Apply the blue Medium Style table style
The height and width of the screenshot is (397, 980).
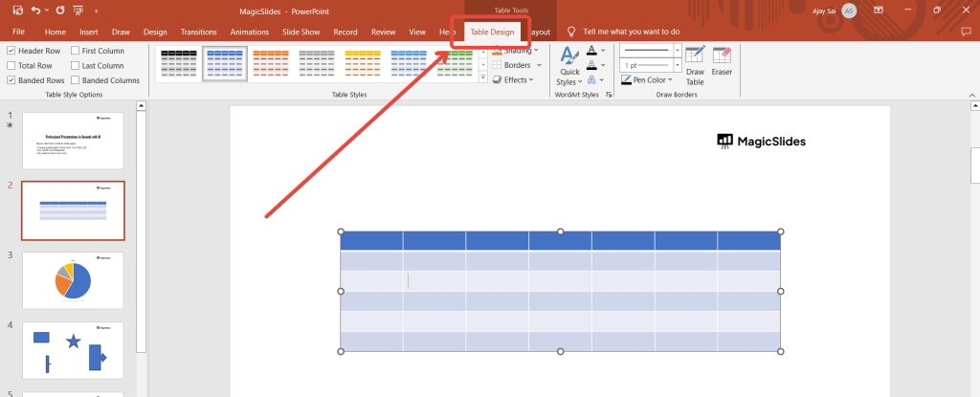coord(225,64)
